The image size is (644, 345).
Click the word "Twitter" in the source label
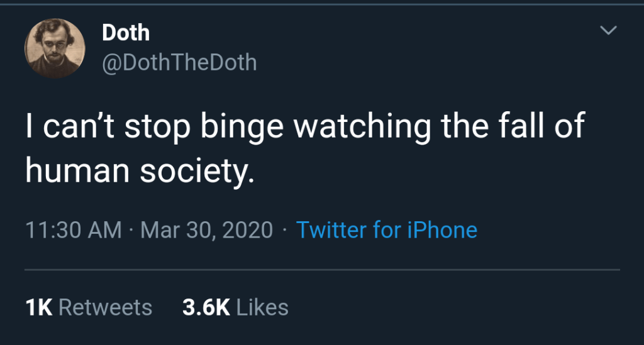(331, 230)
